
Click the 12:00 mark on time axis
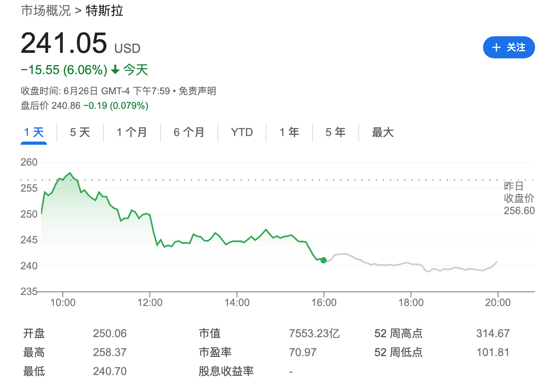pos(150,302)
